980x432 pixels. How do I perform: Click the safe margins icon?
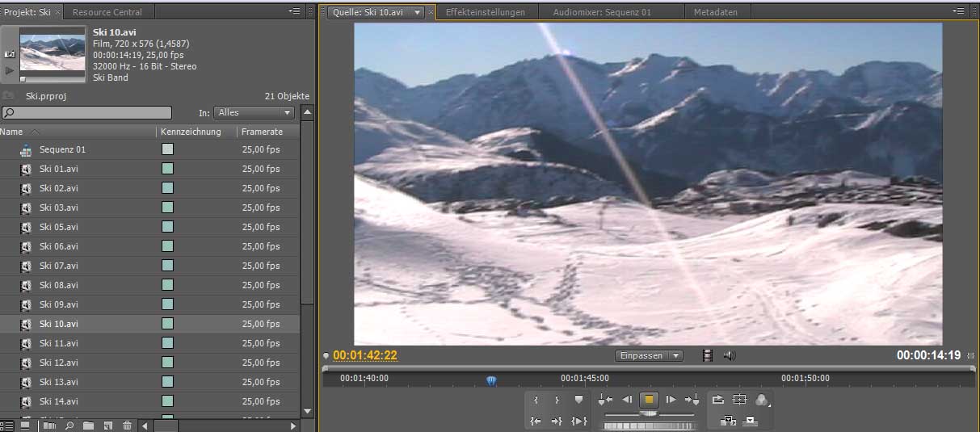(739, 400)
